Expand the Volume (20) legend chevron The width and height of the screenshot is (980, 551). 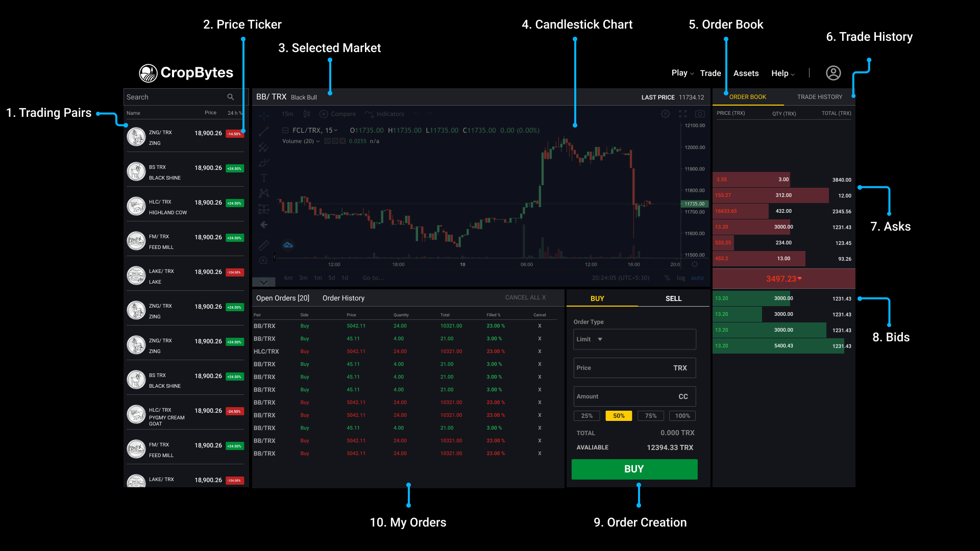pos(318,141)
